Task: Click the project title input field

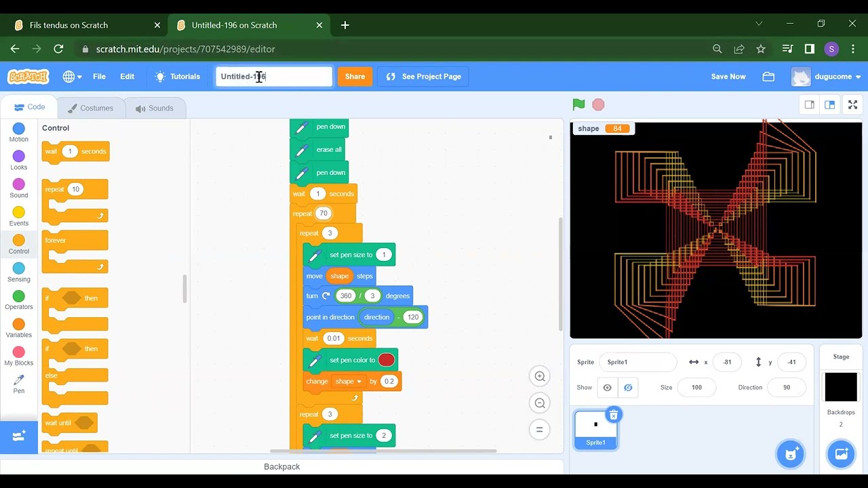Action: click(x=274, y=77)
